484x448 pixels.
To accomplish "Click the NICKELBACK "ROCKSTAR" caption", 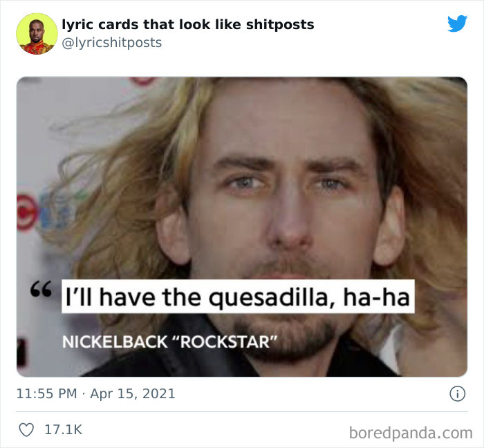I will [169, 342].
